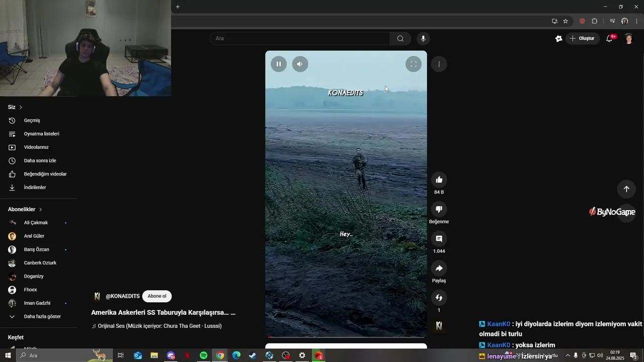Open Task View on the taskbar
The image size is (644, 362).
click(x=121, y=355)
